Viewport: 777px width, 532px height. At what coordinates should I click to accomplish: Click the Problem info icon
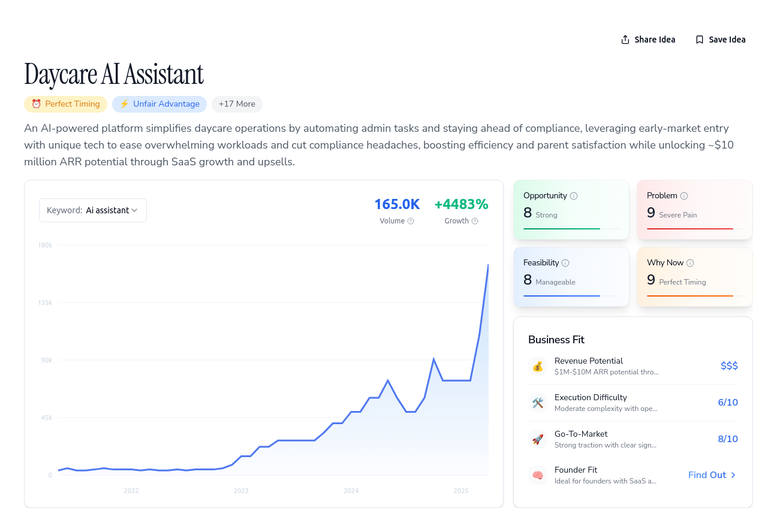(684, 196)
